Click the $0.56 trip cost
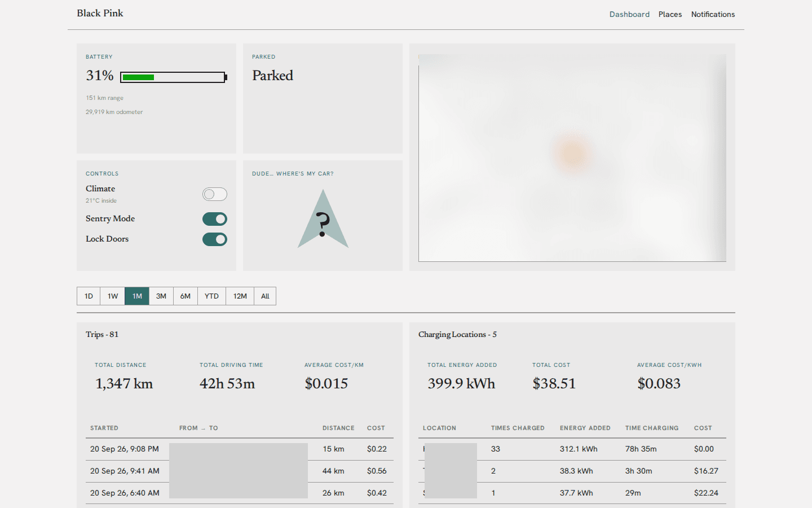 click(377, 471)
